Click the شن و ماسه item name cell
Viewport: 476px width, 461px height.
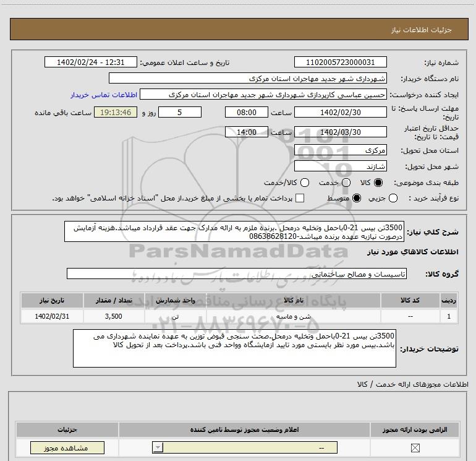click(x=293, y=316)
